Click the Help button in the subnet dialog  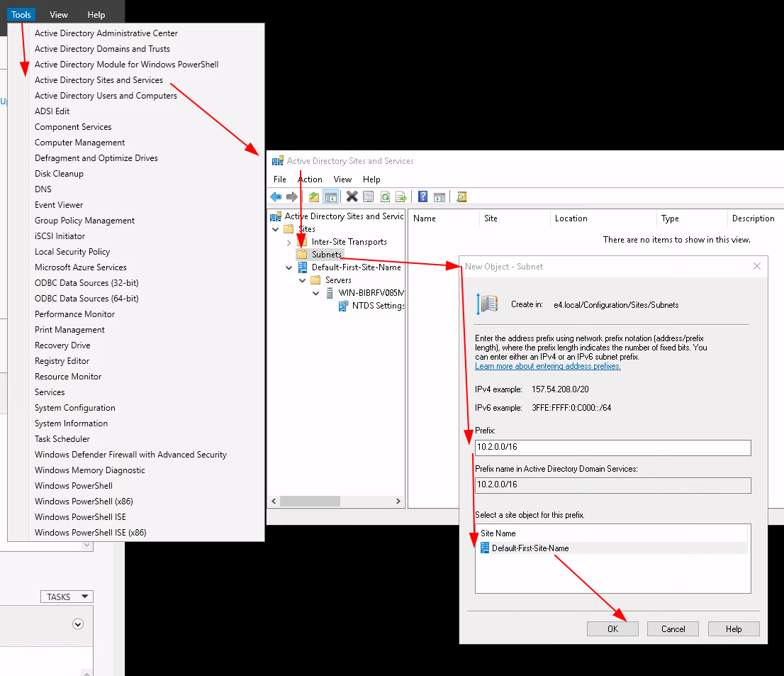click(734, 629)
